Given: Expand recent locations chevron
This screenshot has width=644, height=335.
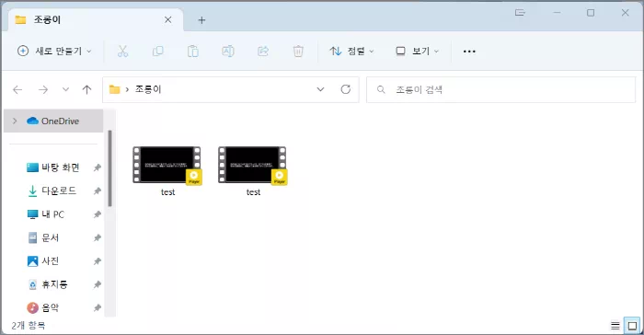Looking at the screenshot, I should point(65,89).
